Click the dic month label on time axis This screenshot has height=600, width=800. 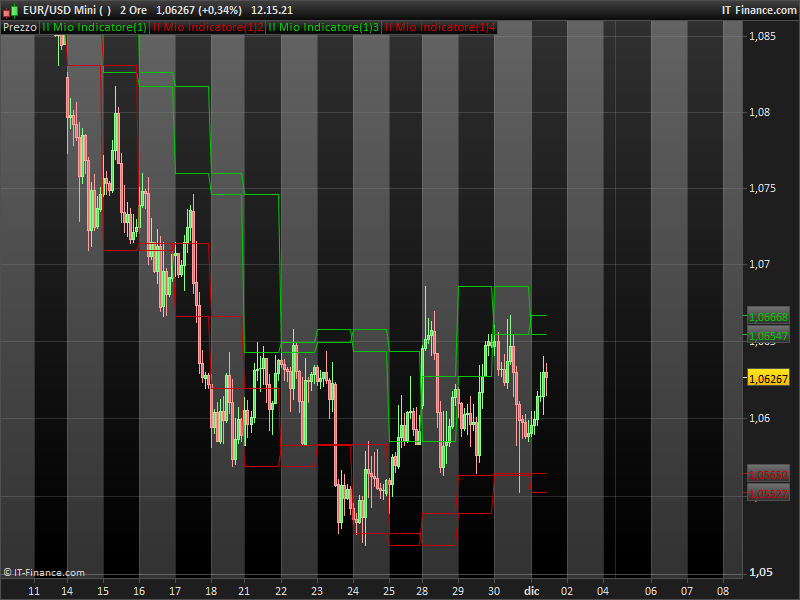(532, 591)
